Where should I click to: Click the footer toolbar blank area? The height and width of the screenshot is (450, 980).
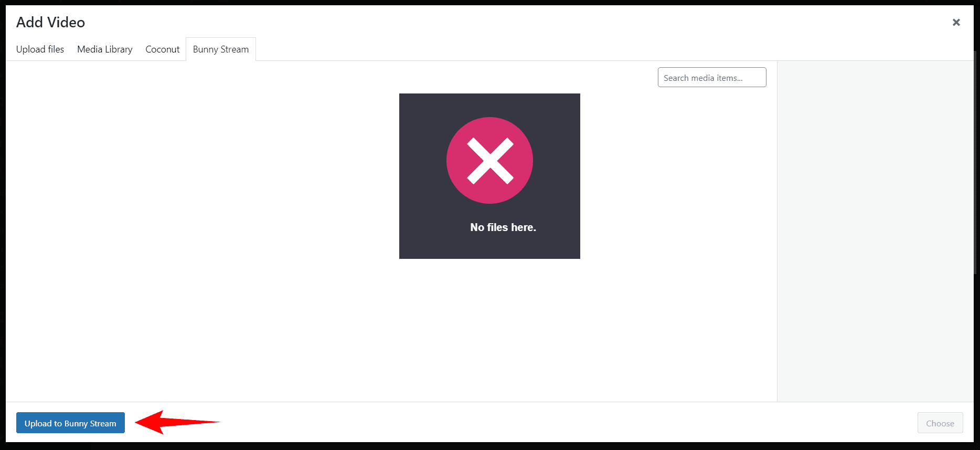(525, 423)
